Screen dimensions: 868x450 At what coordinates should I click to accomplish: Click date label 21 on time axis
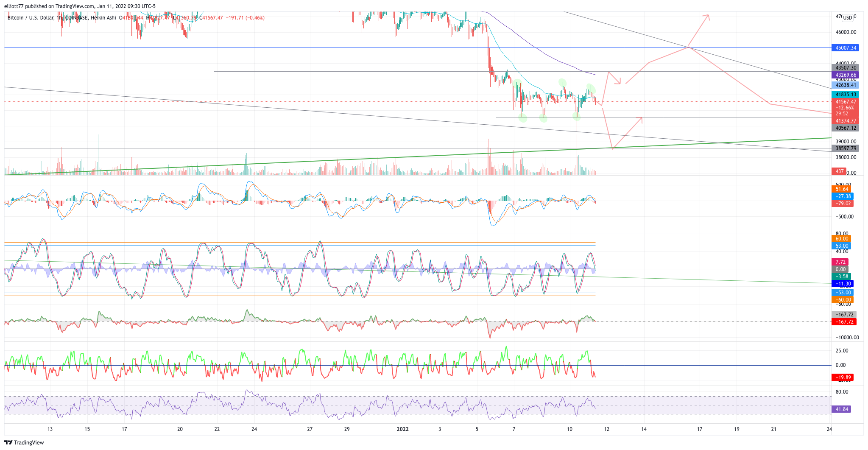tap(774, 429)
